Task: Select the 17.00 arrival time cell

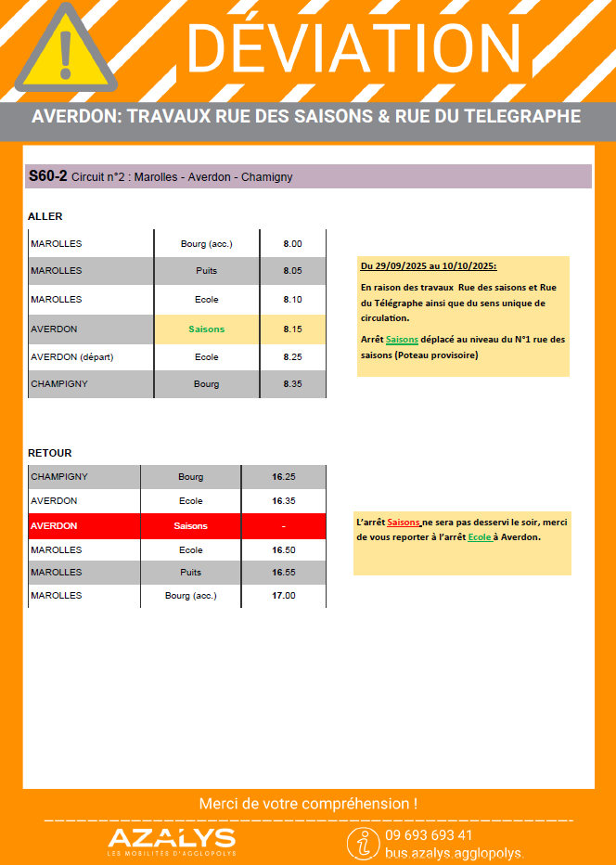Action: click(283, 596)
